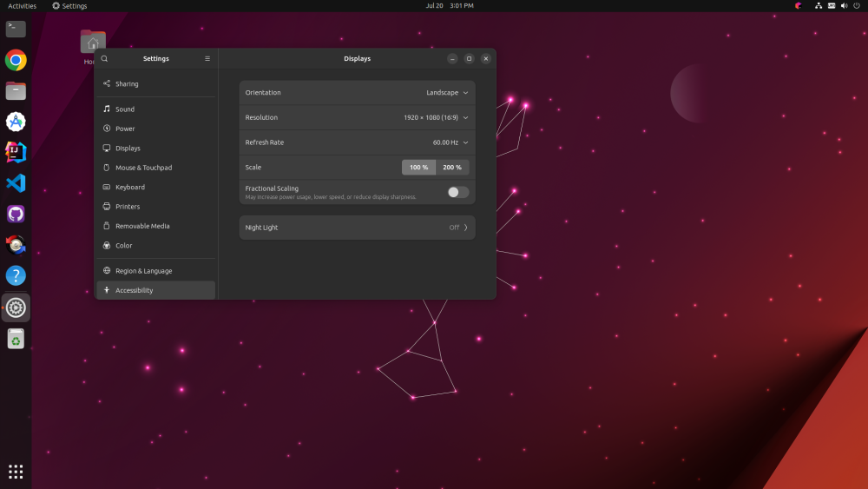Open the Files manager in the dock

coord(16,91)
